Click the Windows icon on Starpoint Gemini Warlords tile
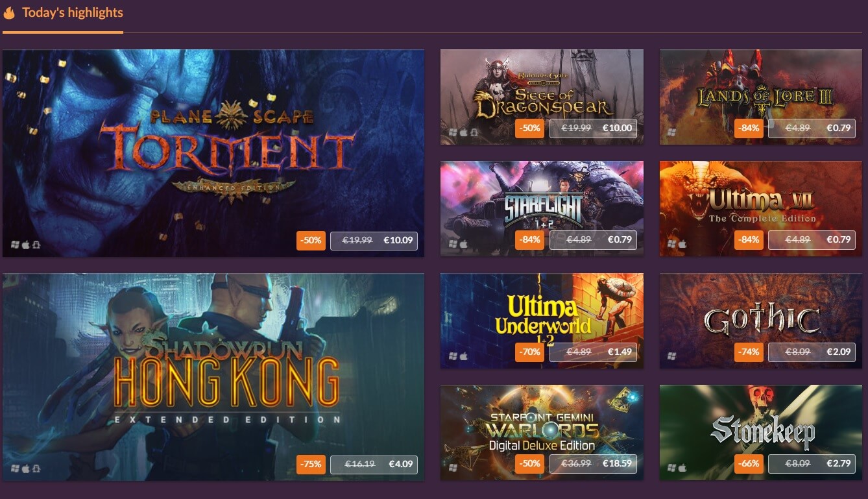The width and height of the screenshot is (868, 499). pos(453,468)
